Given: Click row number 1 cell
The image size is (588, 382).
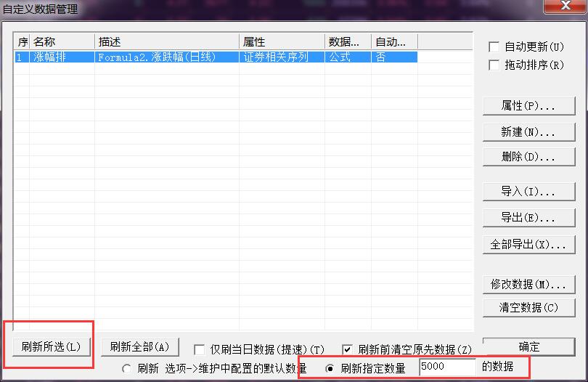Looking at the screenshot, I should tap(22, 57).
